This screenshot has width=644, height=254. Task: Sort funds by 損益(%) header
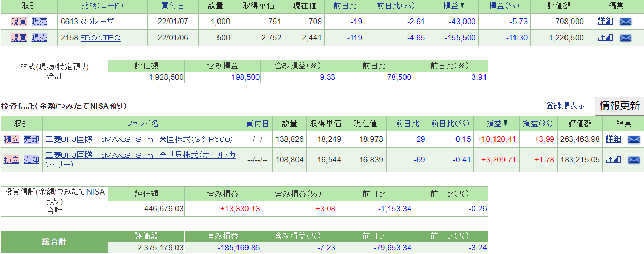click(538, 124)
